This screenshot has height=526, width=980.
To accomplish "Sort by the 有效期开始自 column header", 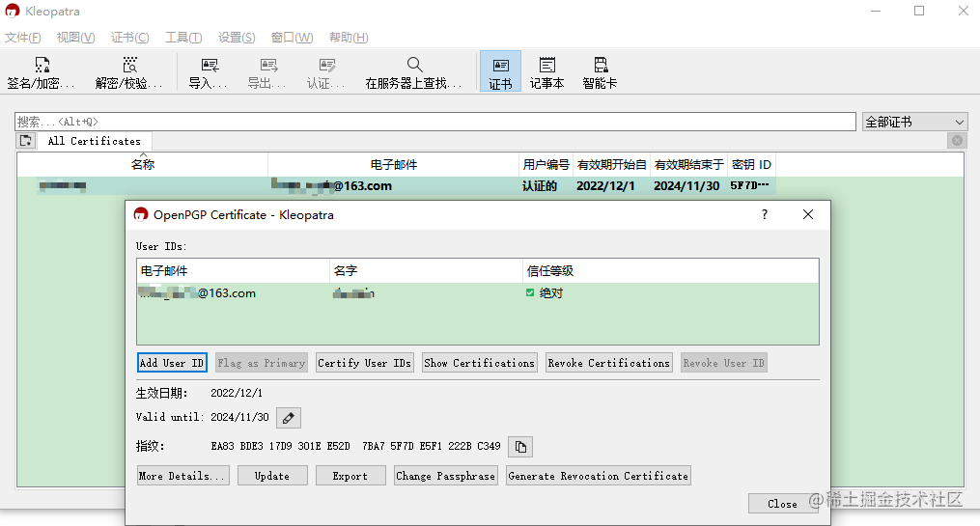I will coord(612,165).
